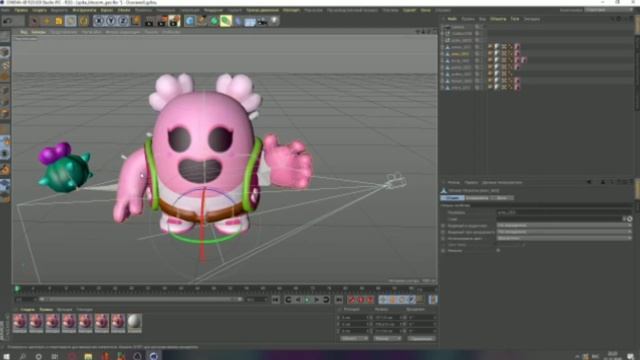Activate the Move tool
The height and width of the screenshot is (360, 640).
[47, 21]
